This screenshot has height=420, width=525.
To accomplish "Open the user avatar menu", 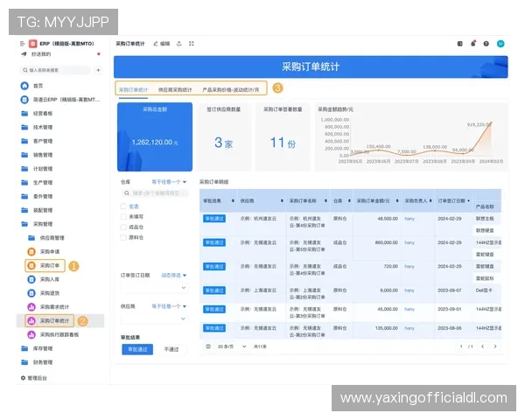I will pos(500,44).
